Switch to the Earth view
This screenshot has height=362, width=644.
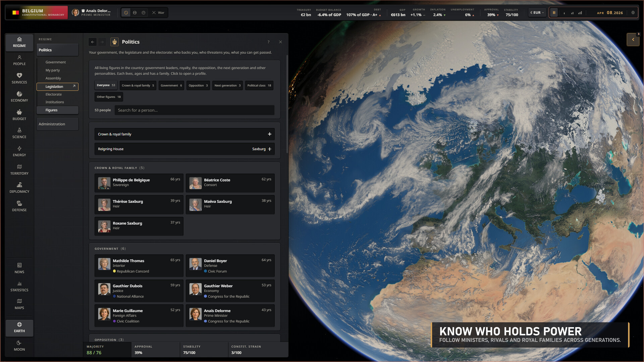(19, 327)
